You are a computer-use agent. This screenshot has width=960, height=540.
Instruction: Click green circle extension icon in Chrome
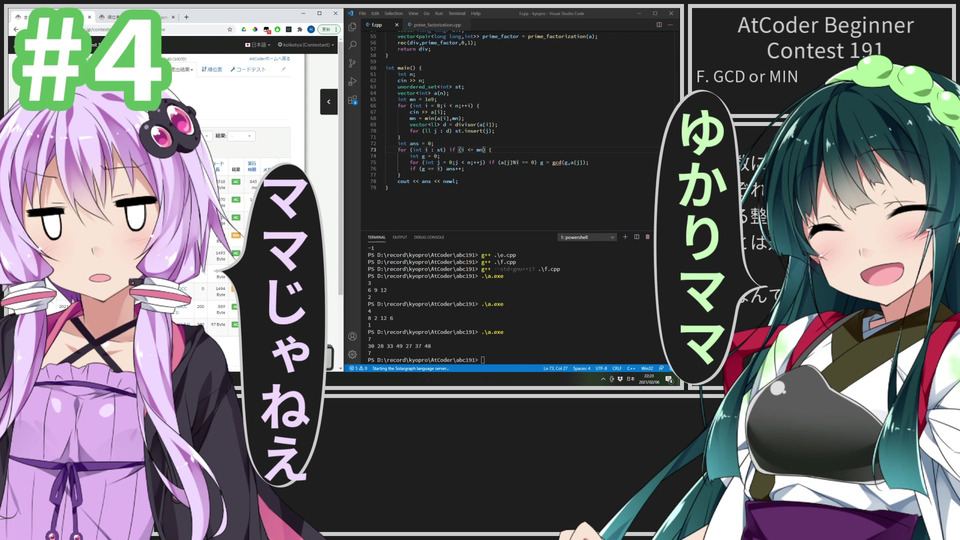[277, 29]
